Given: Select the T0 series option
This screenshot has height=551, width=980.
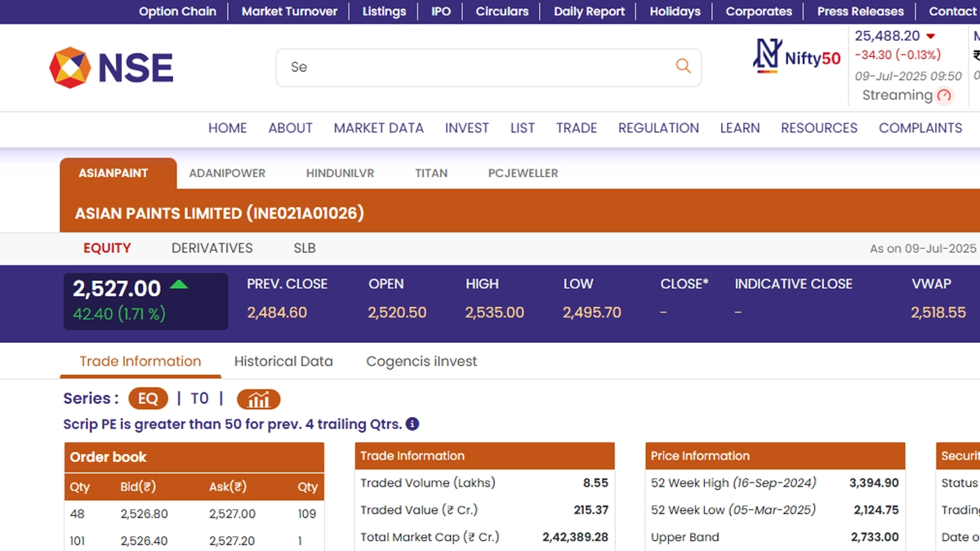Looking at the screenshot, I should point(199,398).
